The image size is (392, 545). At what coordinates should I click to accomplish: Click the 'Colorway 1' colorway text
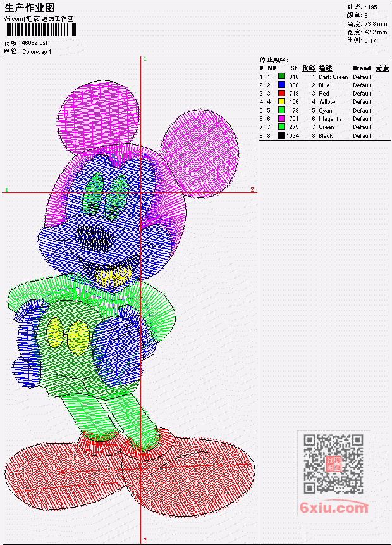tap(37, 51)
